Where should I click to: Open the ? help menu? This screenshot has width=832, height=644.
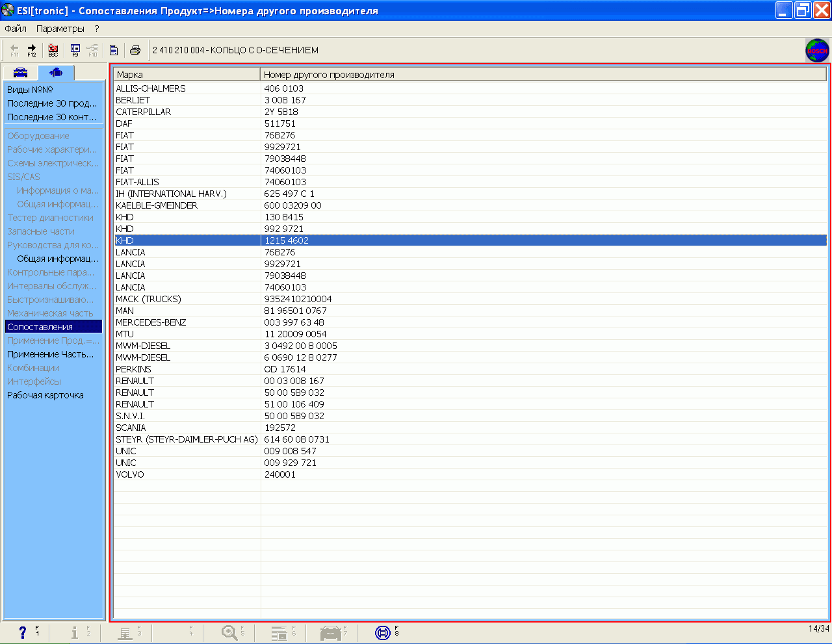97,29
